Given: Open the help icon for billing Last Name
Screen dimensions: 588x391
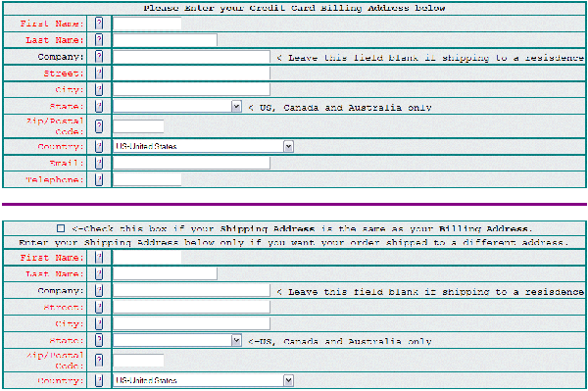Looking at the screenshot, I should coord(99,40).
